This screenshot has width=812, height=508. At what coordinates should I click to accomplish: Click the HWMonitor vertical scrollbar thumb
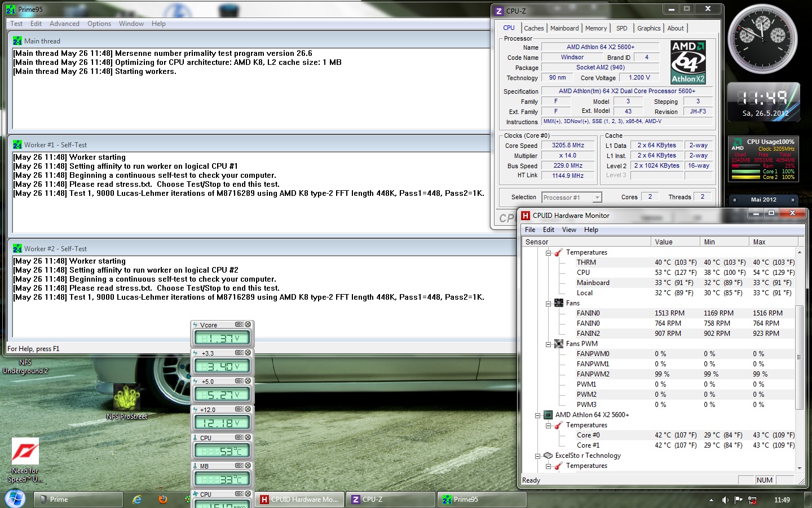point(799,357)
